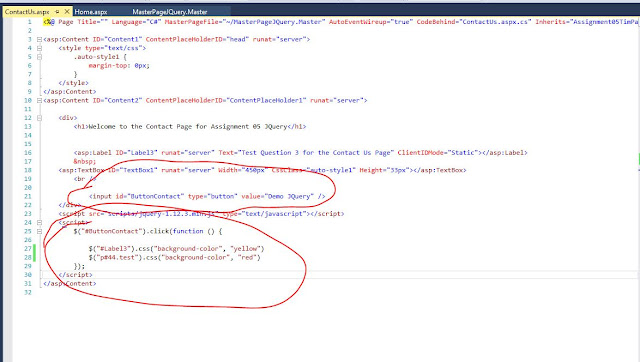Click line number 1 in the gutter
640x362 pixels.
coord(29,22)
